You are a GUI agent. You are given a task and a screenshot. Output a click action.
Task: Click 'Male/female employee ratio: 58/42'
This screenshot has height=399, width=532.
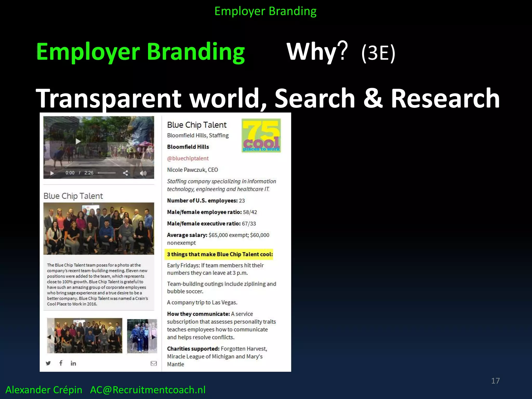[x=212, y=212]
